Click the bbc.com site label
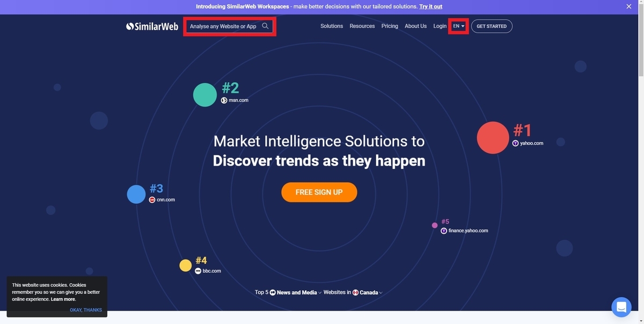Image resolution: width=644 pixels, height=324 pixels. 212,271
